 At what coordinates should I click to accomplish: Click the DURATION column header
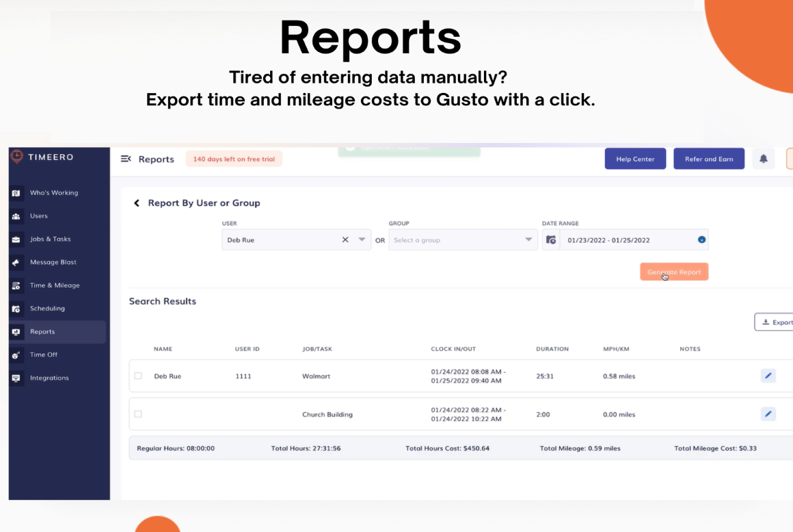coord(552,349)
